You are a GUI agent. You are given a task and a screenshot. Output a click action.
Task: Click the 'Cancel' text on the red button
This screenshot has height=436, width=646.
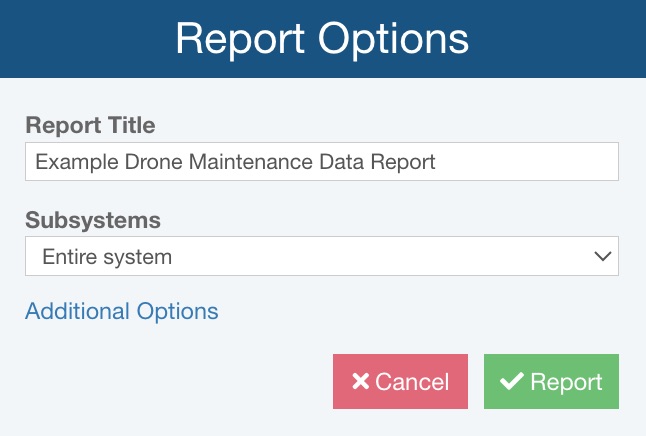412,382
